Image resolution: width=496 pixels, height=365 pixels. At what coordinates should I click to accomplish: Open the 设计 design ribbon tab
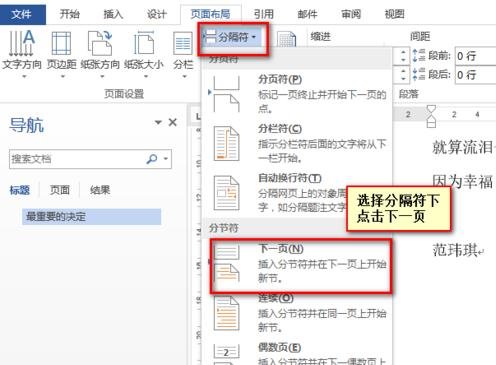coord(157,14)
